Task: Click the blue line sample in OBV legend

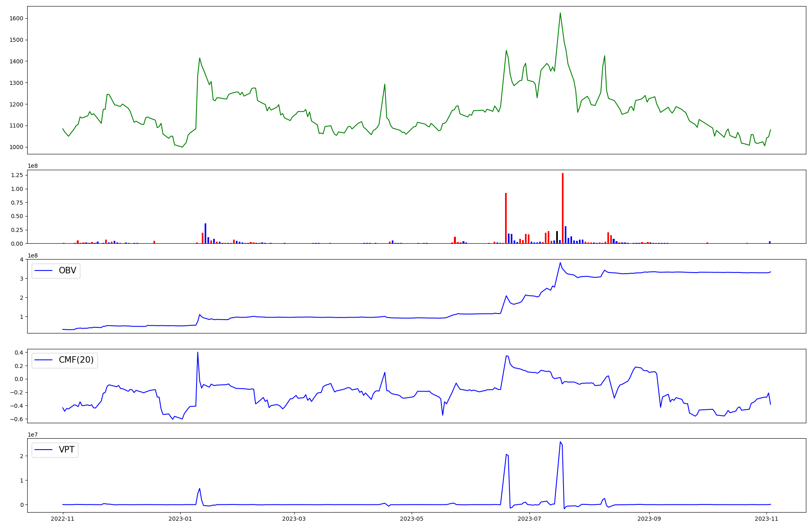Action: click(x=44, y=271)
